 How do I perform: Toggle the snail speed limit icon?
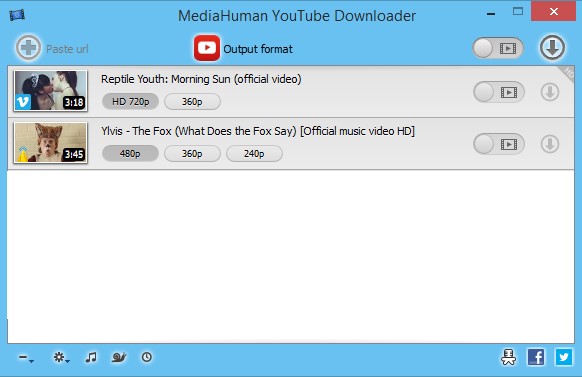click(x=119, y=357)
